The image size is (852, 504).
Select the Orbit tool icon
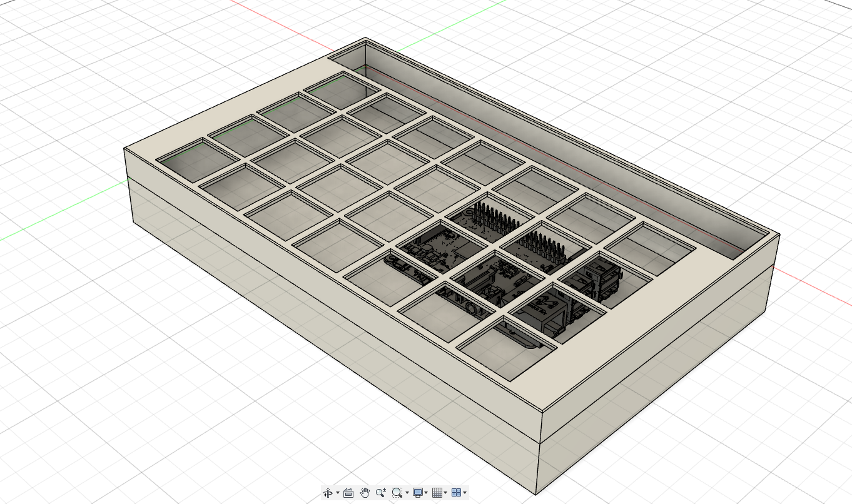(x=327, y=493)
